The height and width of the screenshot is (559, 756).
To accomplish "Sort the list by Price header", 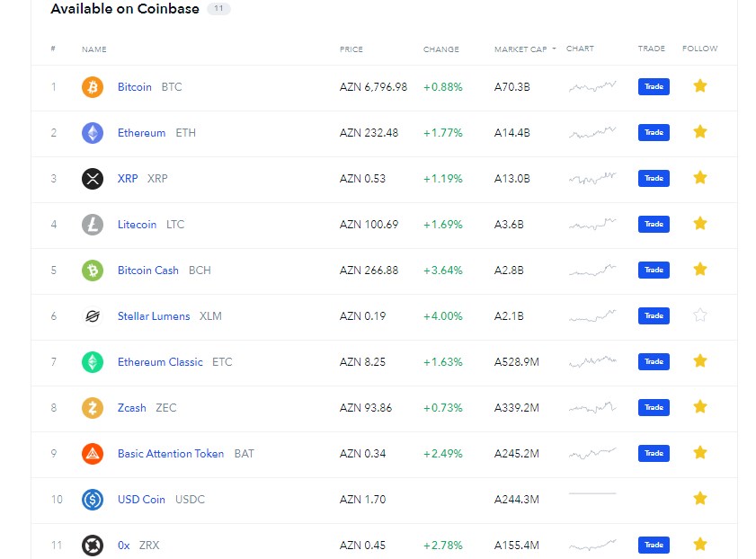I will pos(351,49).
